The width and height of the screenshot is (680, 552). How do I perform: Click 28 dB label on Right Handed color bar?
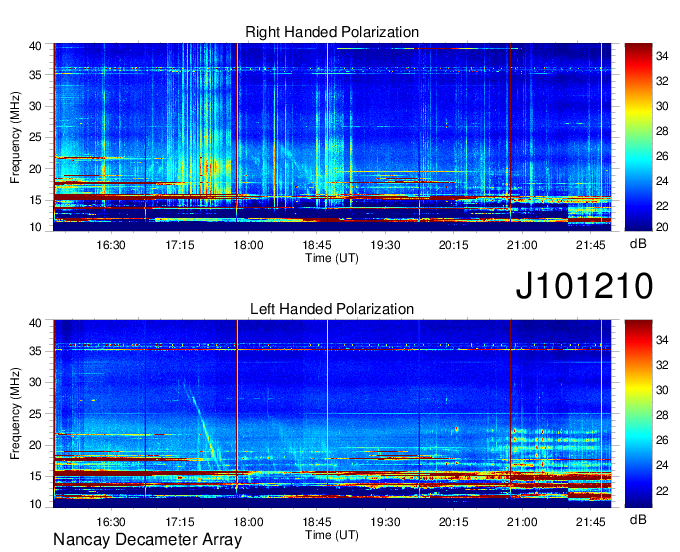(662, 131)
